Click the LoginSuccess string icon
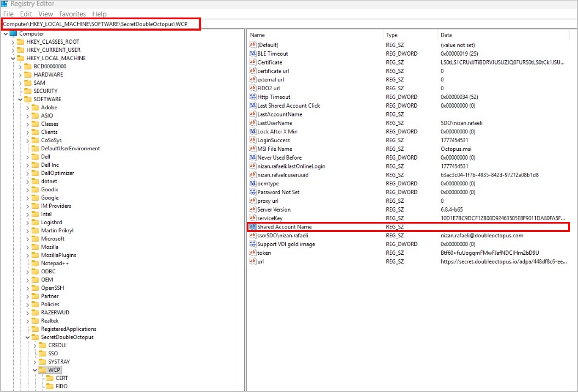 click(252, 140)
